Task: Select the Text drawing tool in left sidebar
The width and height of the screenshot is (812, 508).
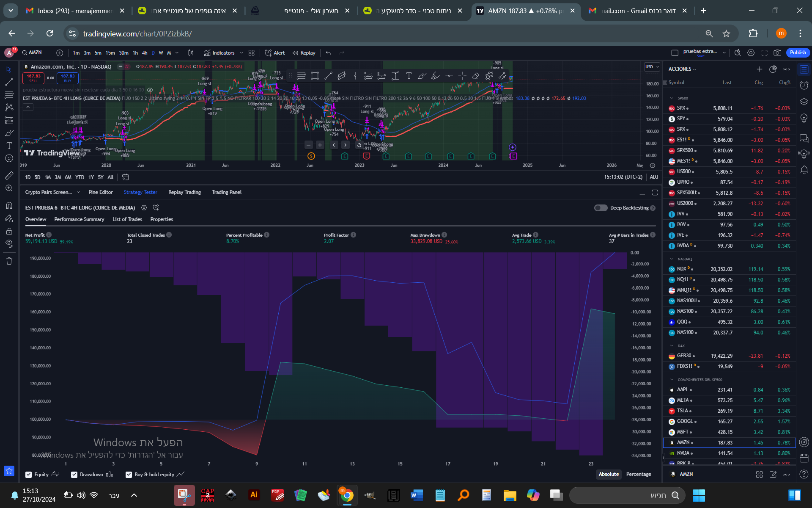Action: pyautogui.click(x=9, y=146)
